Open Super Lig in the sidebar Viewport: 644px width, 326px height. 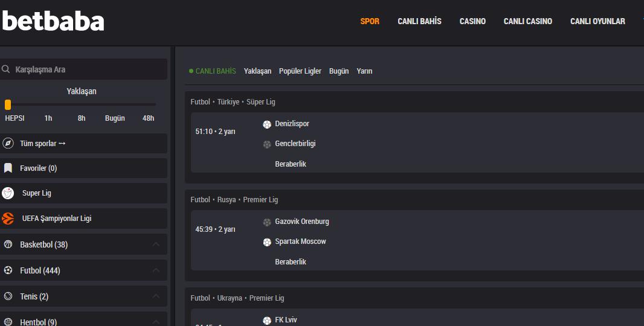[x=83, y=193]
